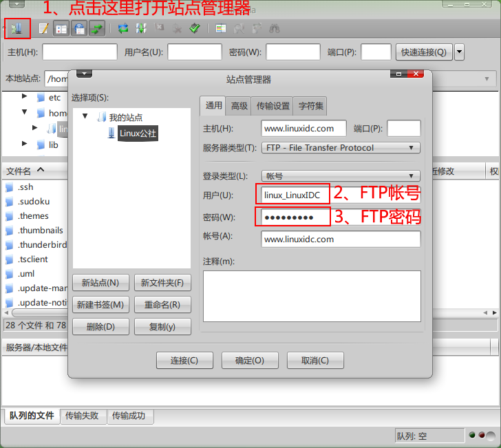
Task: Click the .sudoku folder icon
Action: (x=9, y=202)
